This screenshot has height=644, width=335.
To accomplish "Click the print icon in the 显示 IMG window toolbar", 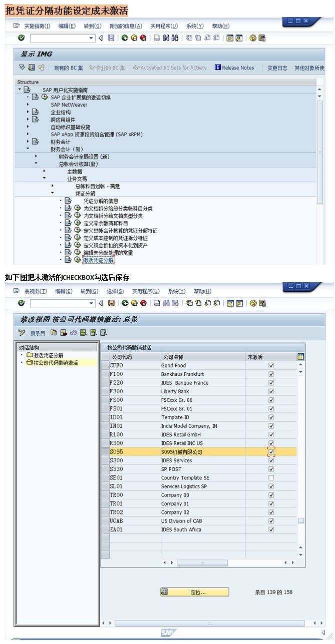I will tap(157, 38).
